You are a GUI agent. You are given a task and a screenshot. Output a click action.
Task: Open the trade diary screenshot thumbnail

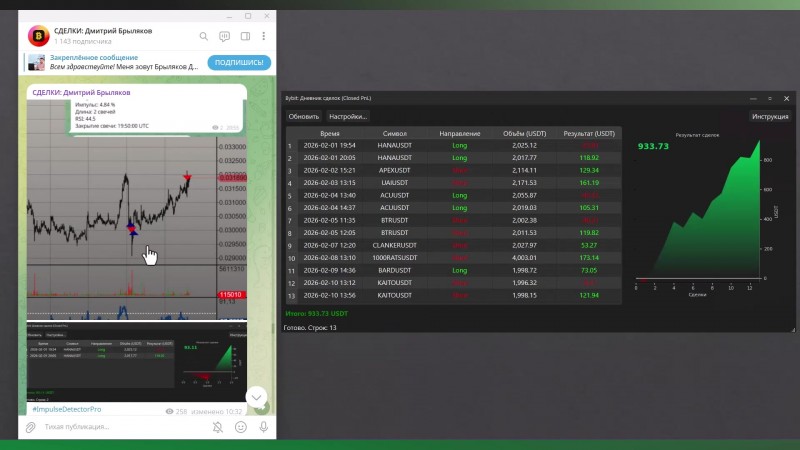(x=137, y=362)
